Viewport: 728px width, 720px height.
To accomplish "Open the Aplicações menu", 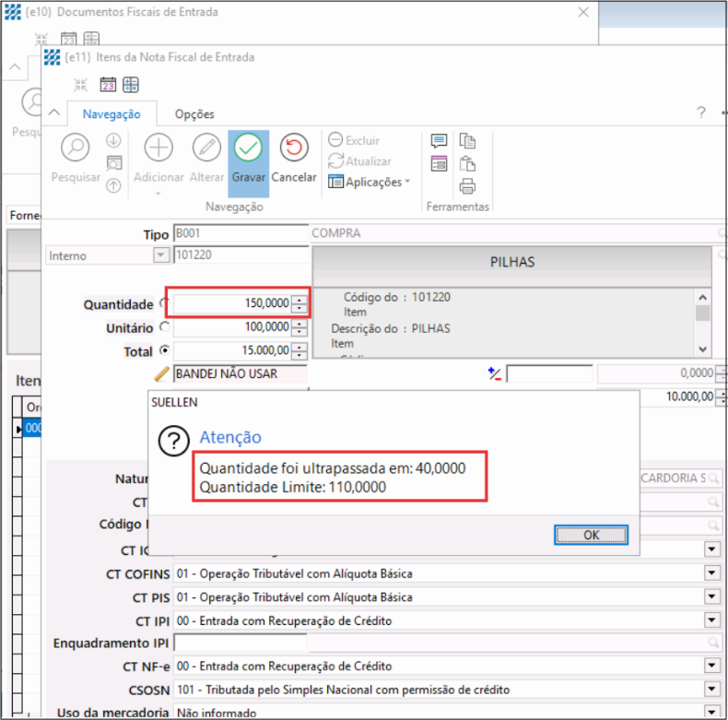I will coord(370,182).
